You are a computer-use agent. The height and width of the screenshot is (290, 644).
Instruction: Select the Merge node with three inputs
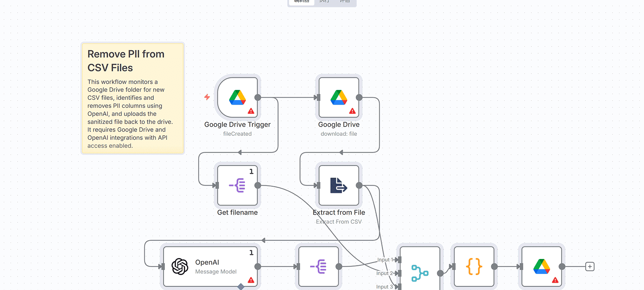420,272
